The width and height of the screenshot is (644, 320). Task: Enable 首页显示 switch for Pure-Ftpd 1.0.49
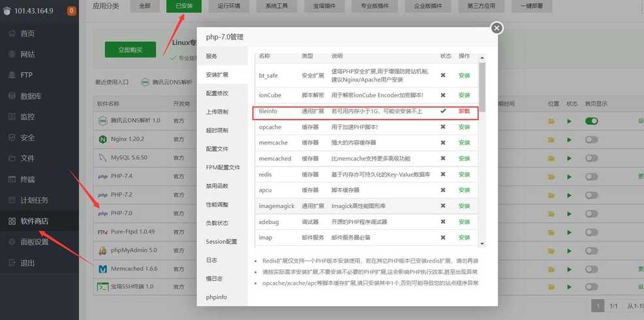click(591, 232)
